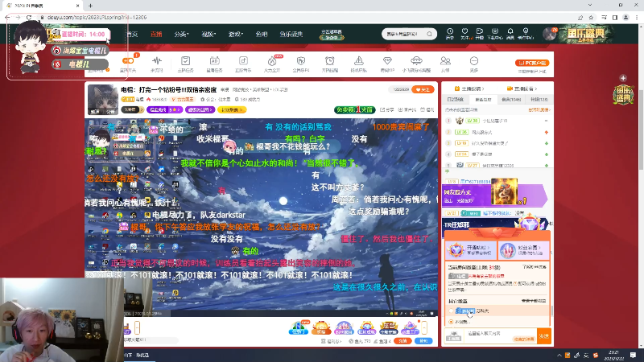This screenshot has height=362, width=644.
Task: Open the two-people group icon
Action: (445, 61)
